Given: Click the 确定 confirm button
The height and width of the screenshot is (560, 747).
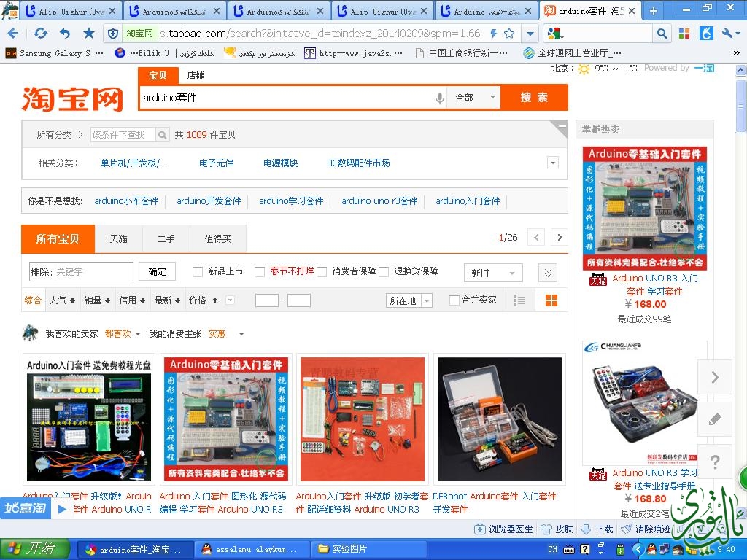Looking at the screenshot, I should 158,271.
